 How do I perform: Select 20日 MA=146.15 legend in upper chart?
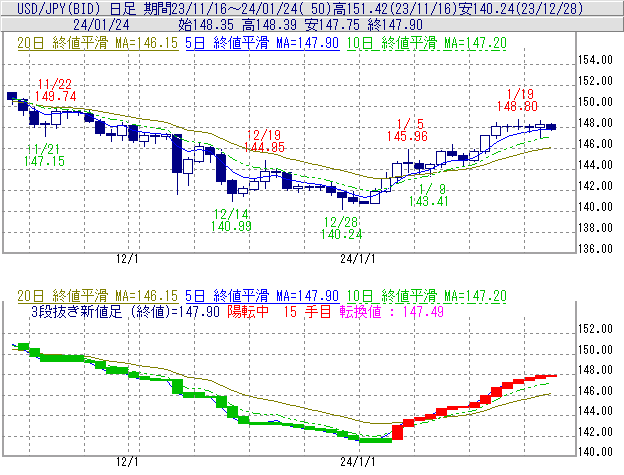coord(98,43)
